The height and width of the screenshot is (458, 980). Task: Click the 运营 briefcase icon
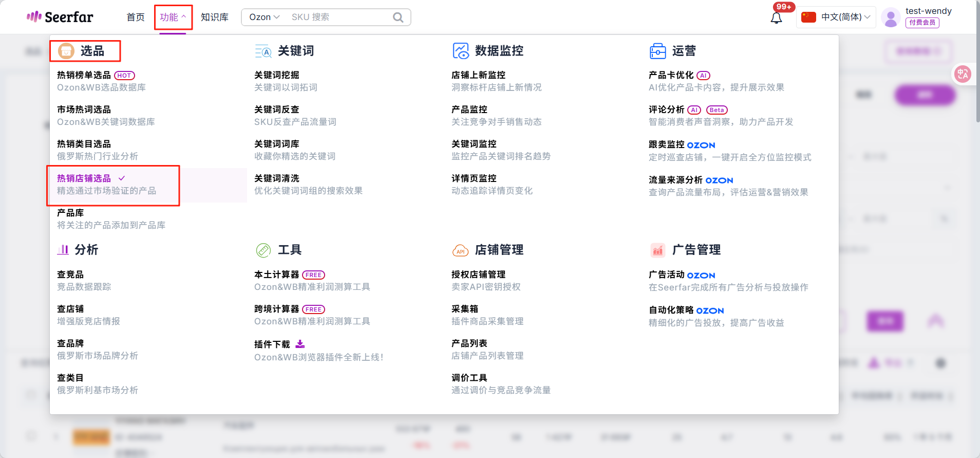click(657, 51)
